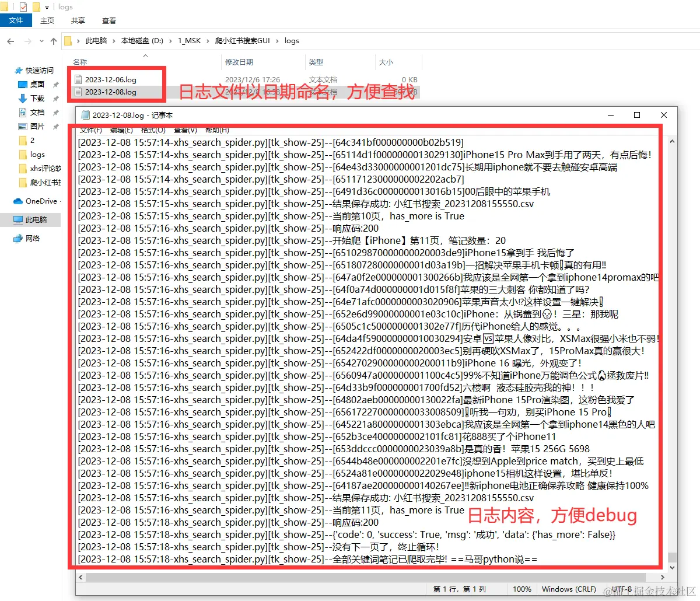Click the Notepad horizontal scrollbar right arrow
Screen dimensions: 700x601
pyautogui.click(x=663, y=577)
